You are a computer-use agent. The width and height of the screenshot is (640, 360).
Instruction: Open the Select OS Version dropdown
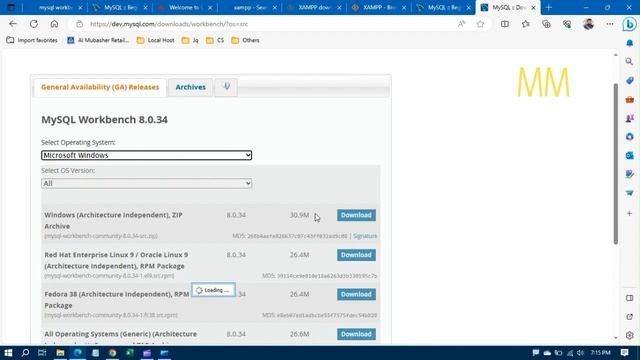click(x=146, y=183)
